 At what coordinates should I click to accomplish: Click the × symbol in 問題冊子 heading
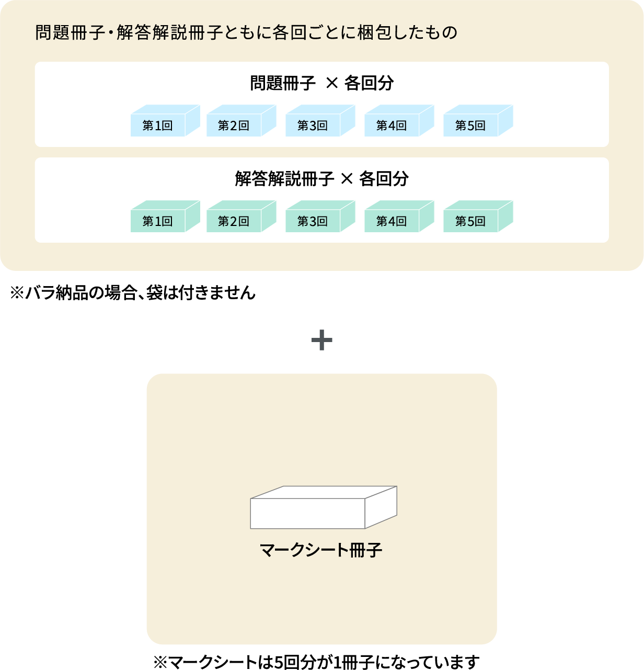(x=332, y=83)
